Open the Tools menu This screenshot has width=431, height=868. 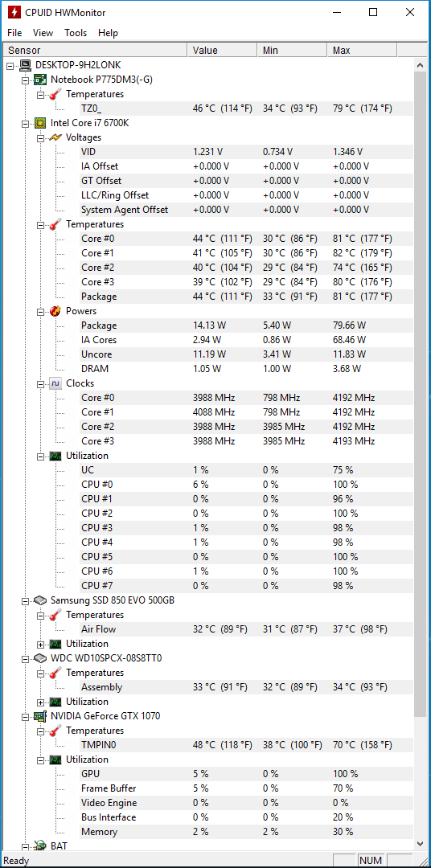(76, 33)
